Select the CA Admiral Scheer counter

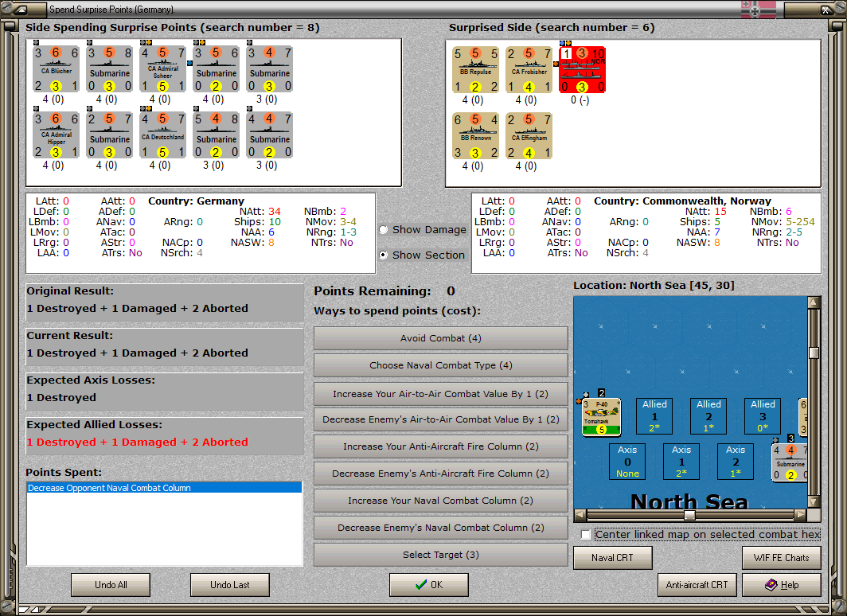[x=162, y=69]
